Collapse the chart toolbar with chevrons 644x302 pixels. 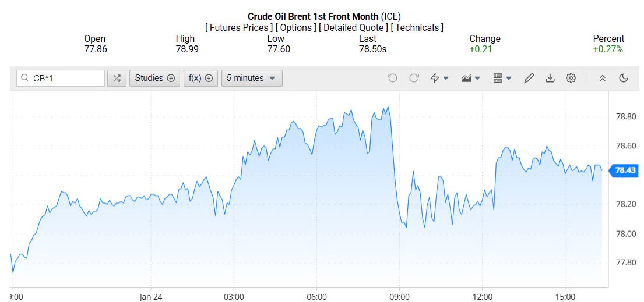click(x=603, y=78)
